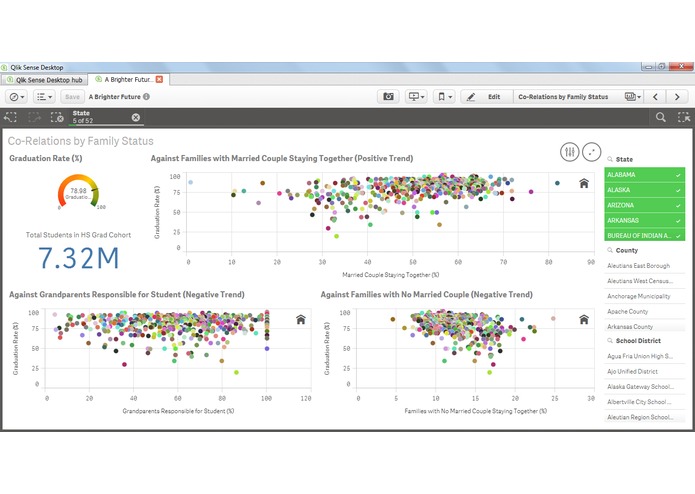Step back in selections
695x494 pixels.
coord(11,117)
